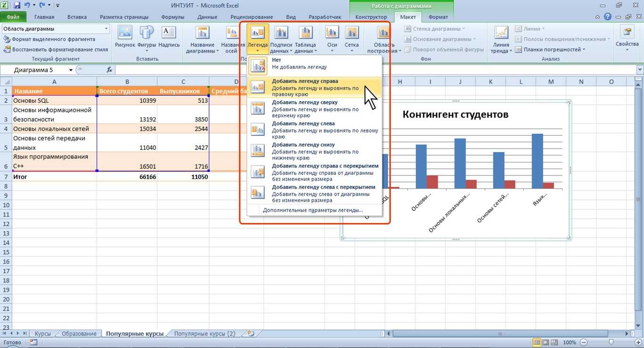Viewport: 644px width, 348px height.
Task: Select header cell Всего студентов
Action: pyautogui.click(x=127, y=91)
